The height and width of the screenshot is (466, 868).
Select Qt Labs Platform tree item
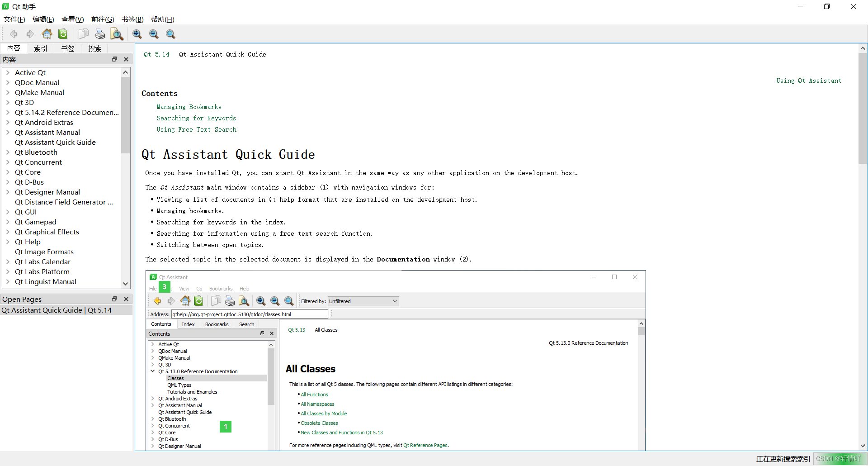click(42, 271)
